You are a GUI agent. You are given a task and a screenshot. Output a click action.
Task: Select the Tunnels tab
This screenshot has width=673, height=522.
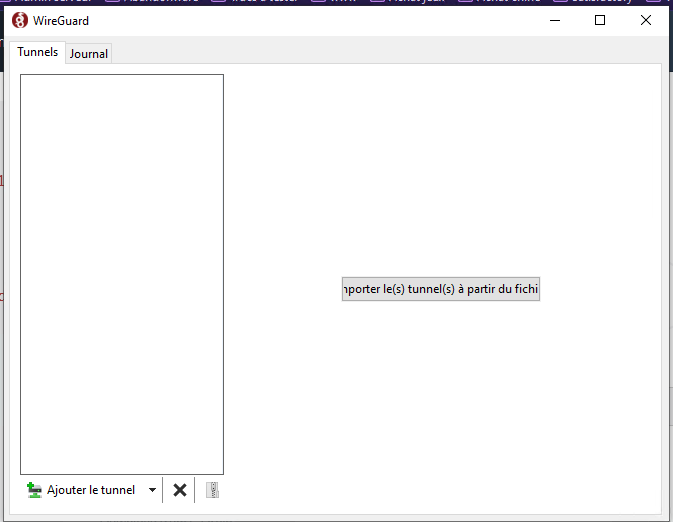(x=37, y=52)
